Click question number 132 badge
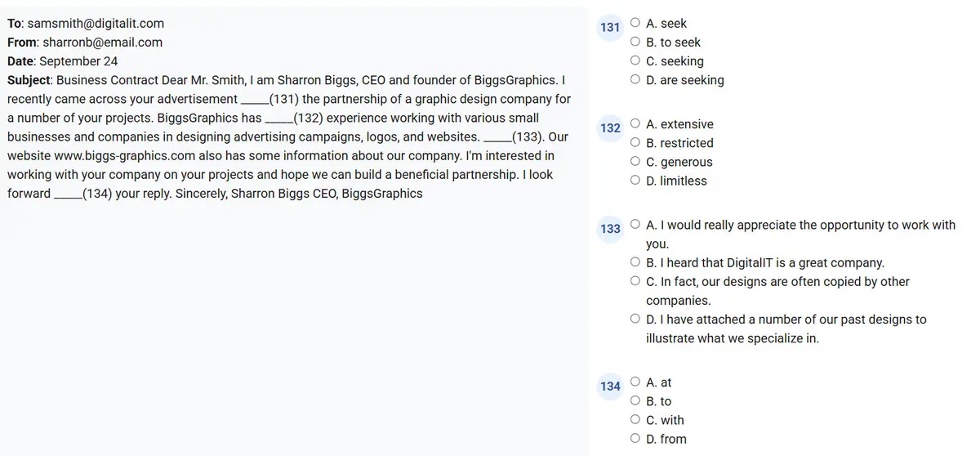 point(610,128)
